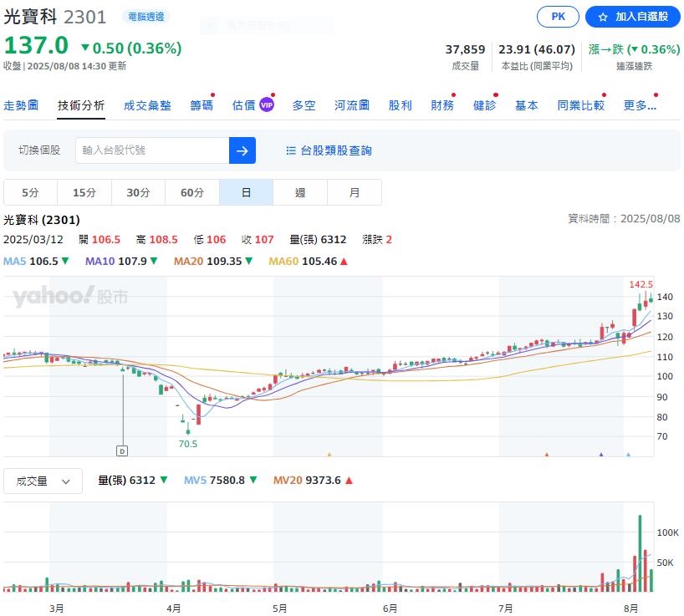This screenshot has width=684, height=616.
Task: Switch to the 60分 chart interval
Action: (x=191, y=191)
